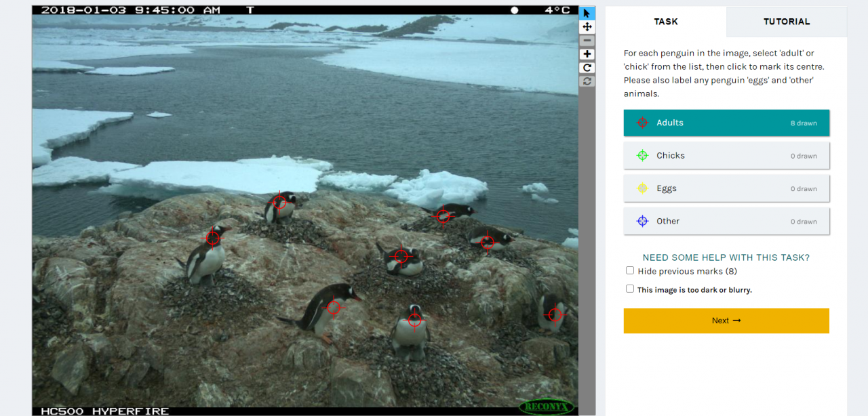Click the blue Other crosshair icon
Image resolution: width=868 pixels, height=416 pixels.
(x=642, y=221)
